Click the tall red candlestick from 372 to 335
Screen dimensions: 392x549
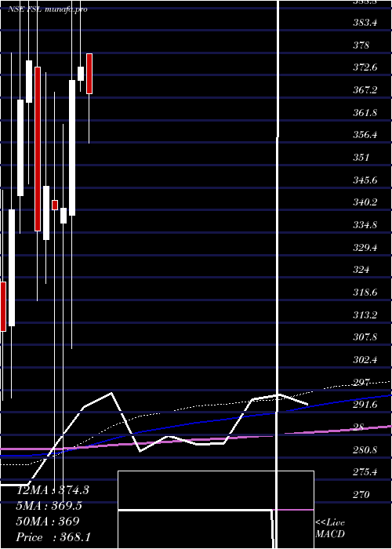(x=38, y=149)
